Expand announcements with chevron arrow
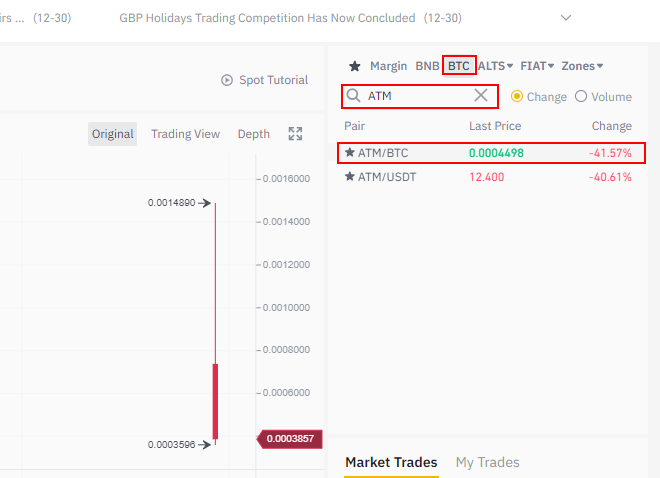 [566, 18]
